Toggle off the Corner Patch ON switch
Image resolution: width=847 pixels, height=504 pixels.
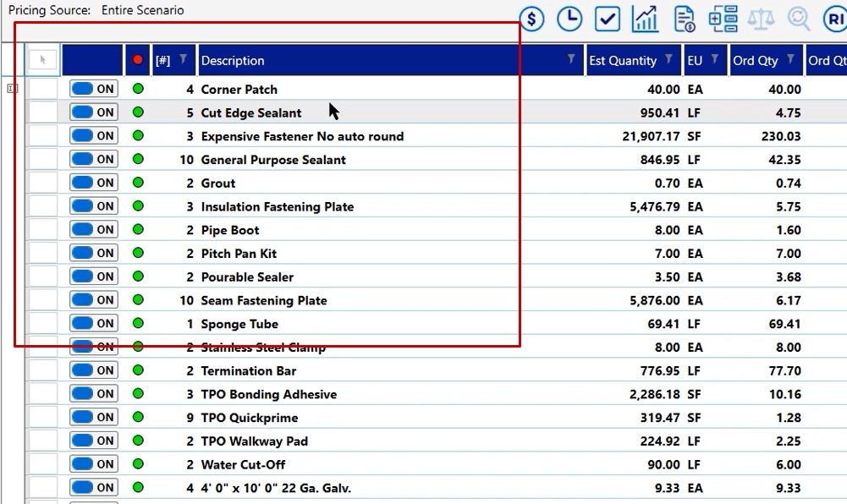point(93,89)
